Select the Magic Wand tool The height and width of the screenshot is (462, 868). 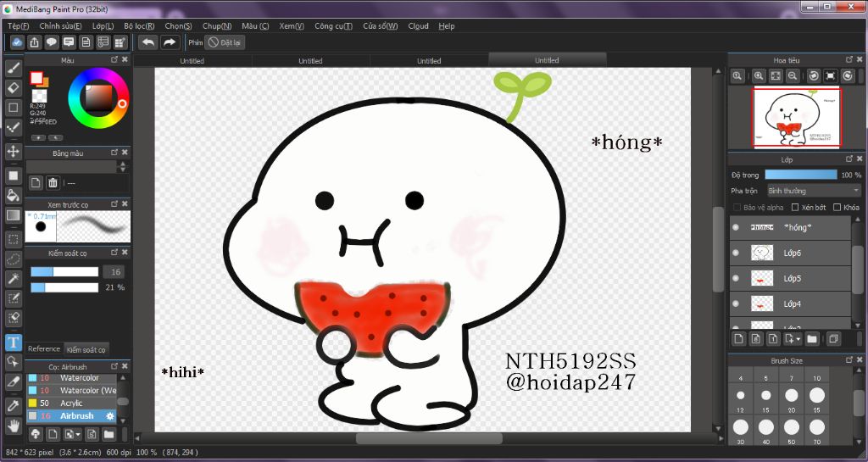coord(14,279)
